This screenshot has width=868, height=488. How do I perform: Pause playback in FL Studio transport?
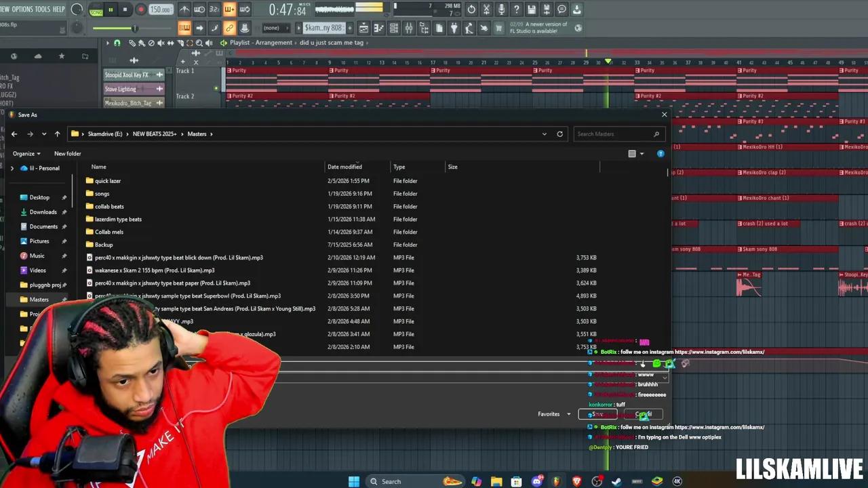point(111,9)
